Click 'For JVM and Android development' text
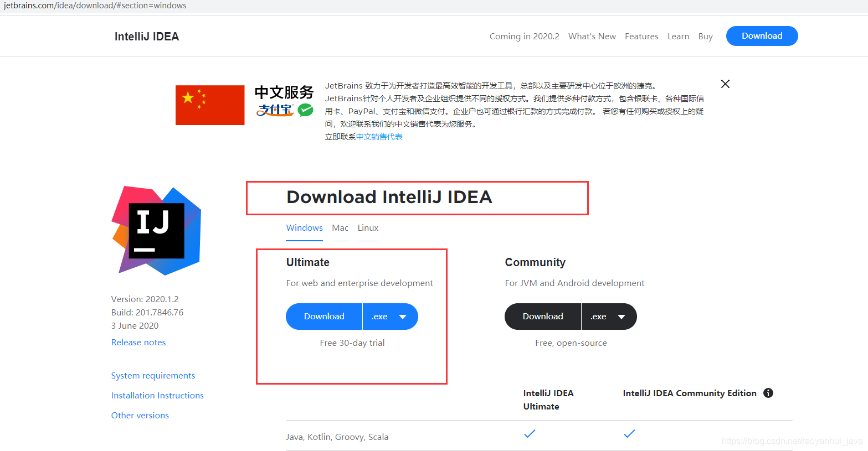 coord(574,283)
